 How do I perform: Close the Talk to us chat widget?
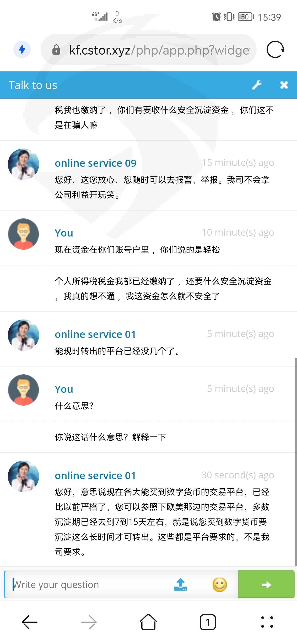[284, 85]
